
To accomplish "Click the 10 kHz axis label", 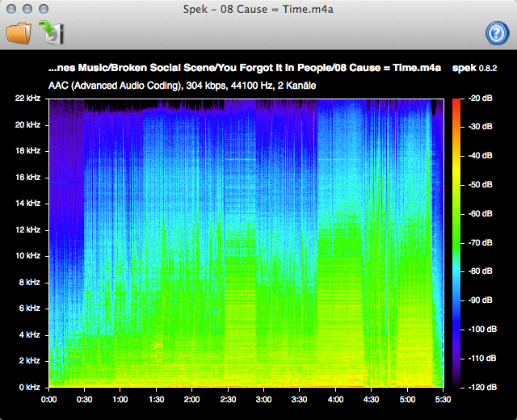I will click(28, 255).
